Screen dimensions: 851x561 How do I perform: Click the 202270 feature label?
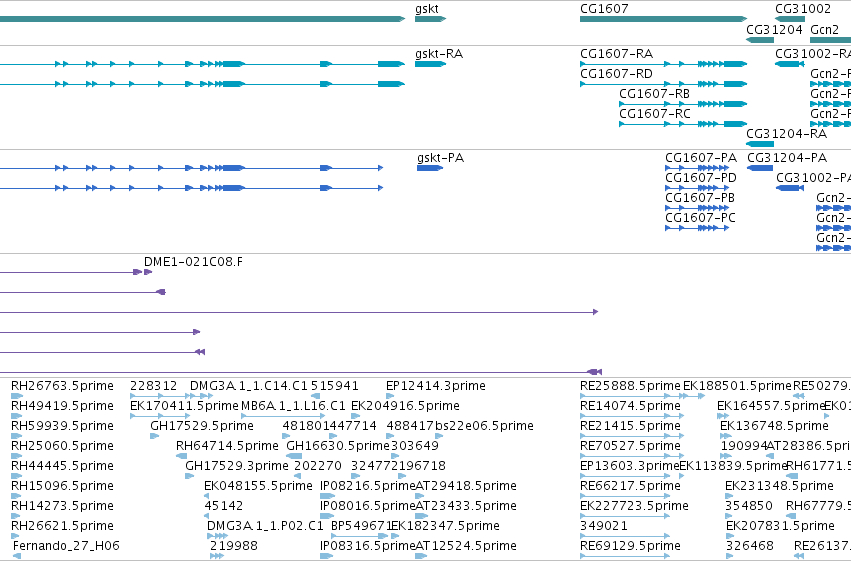coord(318,466)
